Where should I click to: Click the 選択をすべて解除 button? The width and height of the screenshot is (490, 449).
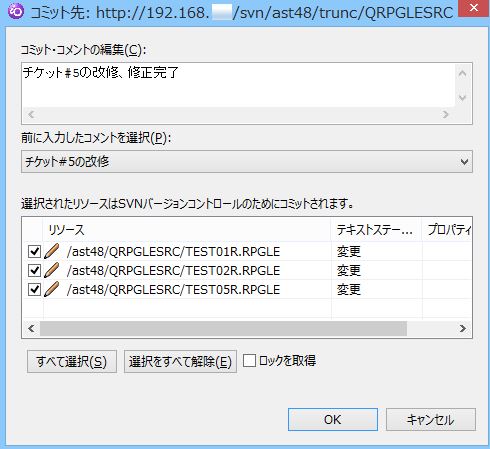[180, 361]
